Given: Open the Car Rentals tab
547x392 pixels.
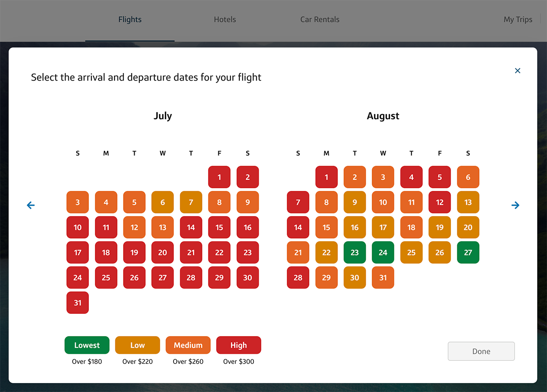Looking at the screenshot, I should [x=320, y=20].
